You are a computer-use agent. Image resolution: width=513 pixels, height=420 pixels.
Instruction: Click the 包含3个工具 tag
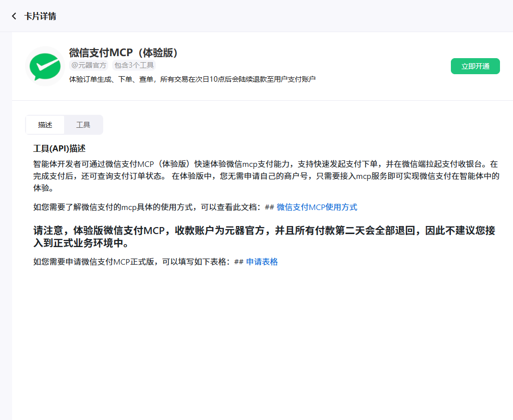pos(134,65)
